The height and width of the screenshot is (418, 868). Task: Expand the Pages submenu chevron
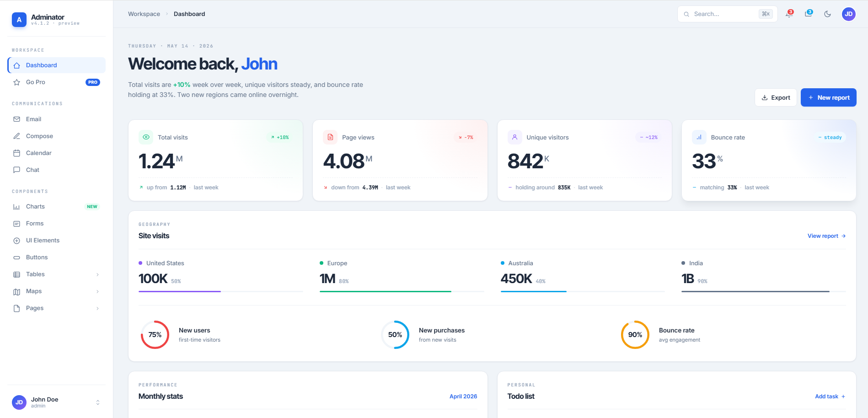pos(97,308)
